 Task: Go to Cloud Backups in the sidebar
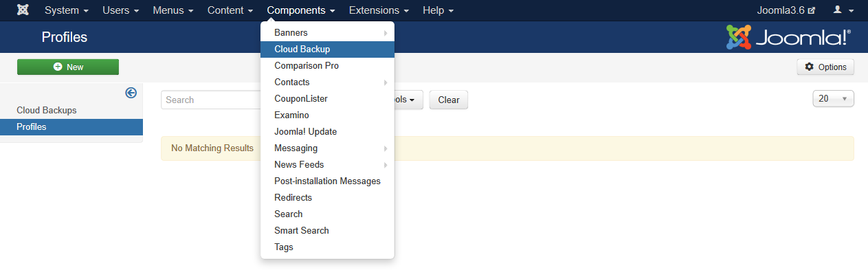47,110
